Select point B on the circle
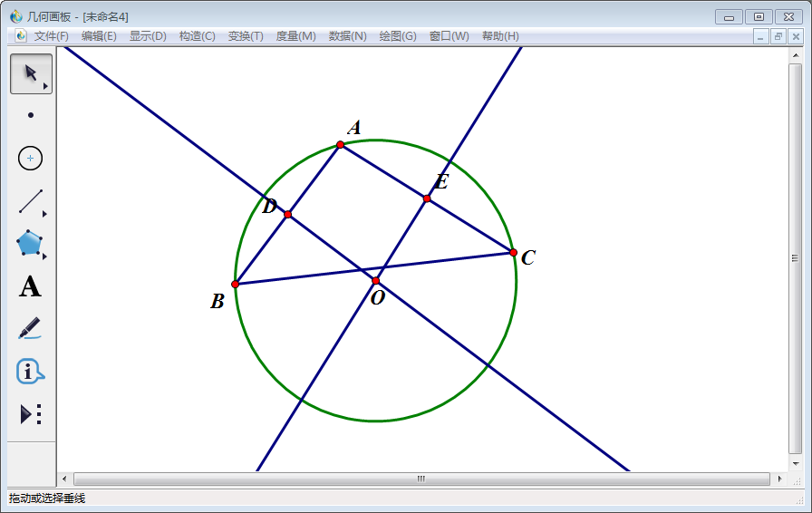Viewport: 812px width, 513px height. pos(235,284)
